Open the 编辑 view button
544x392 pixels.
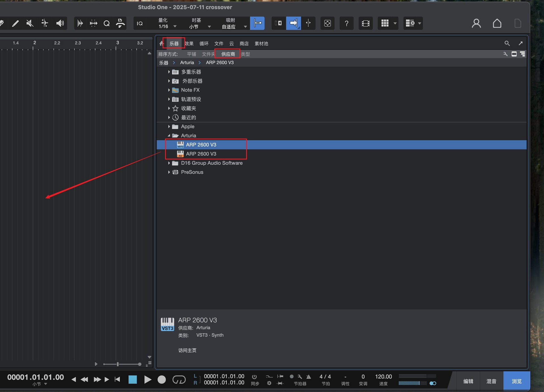click(x=468, y=381)
